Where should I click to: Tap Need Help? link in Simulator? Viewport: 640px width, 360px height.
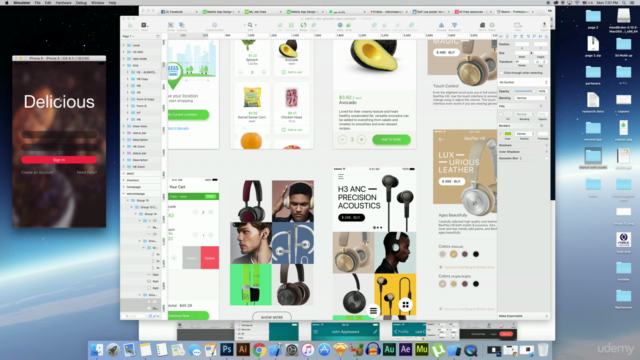pyautogui.click(x=87, y=172)
